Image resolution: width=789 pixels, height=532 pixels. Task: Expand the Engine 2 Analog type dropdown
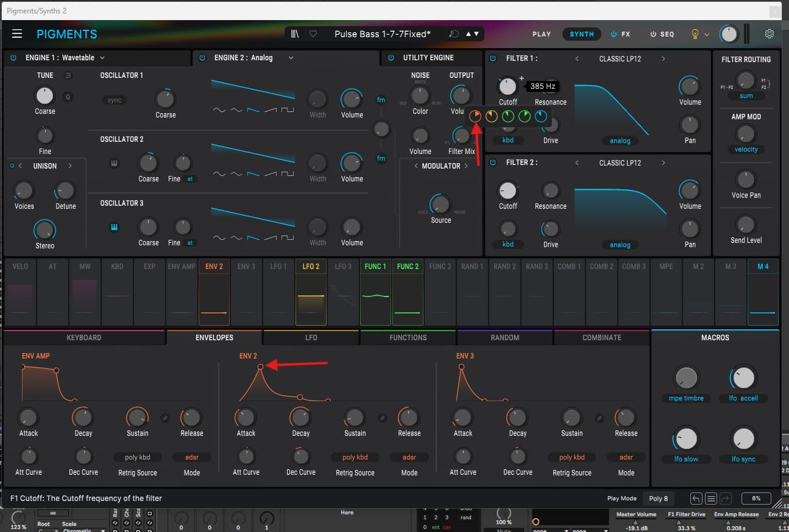point(291,58)
